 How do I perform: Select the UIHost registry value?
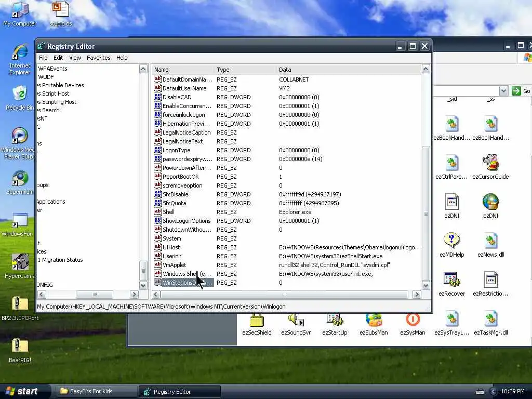point(171,247)
